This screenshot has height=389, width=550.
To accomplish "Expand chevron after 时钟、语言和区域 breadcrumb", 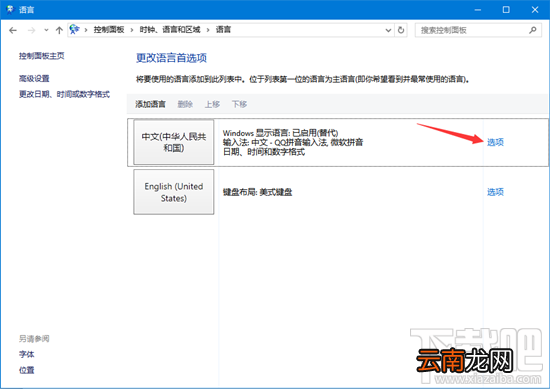I will click(x=208, y=30).
